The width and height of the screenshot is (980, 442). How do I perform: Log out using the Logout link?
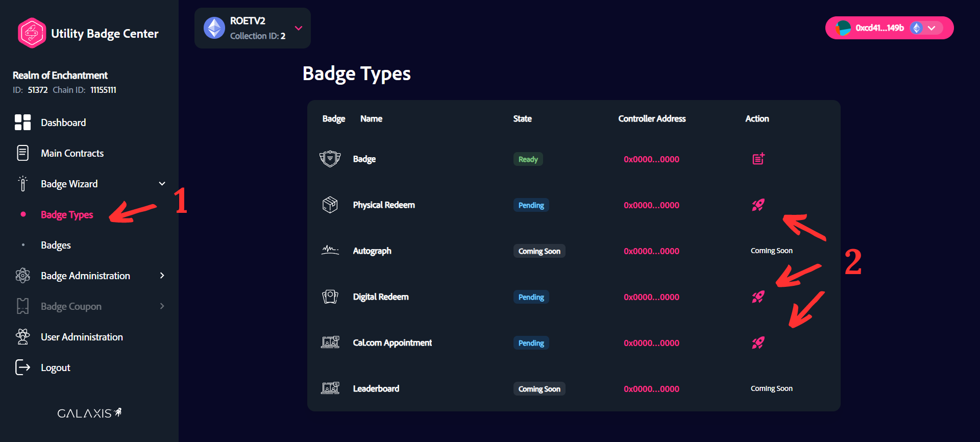tap(55, 367)
